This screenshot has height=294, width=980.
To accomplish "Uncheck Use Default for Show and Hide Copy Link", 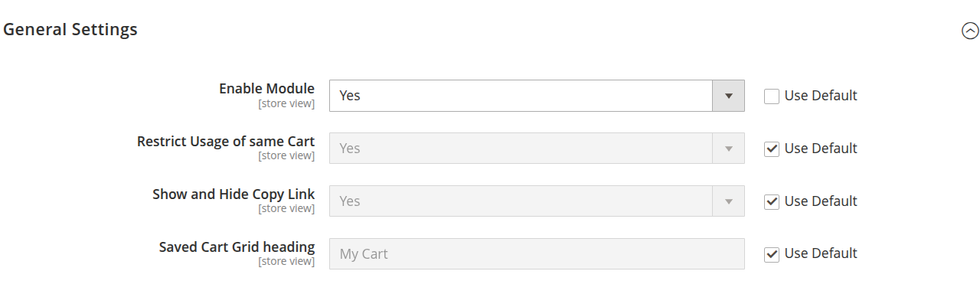I will [772, 202].
